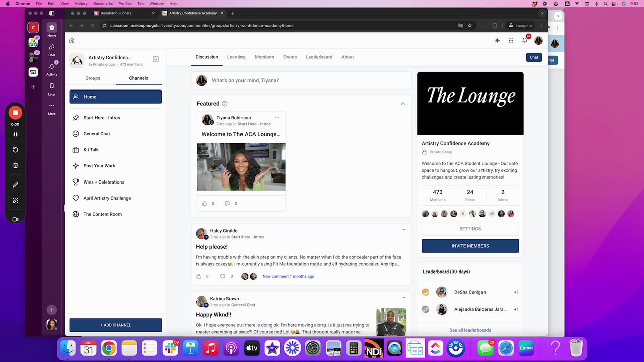Open the apps grid icon
The width and height of the screenshot is (644, 362).
tap(511, 41)
